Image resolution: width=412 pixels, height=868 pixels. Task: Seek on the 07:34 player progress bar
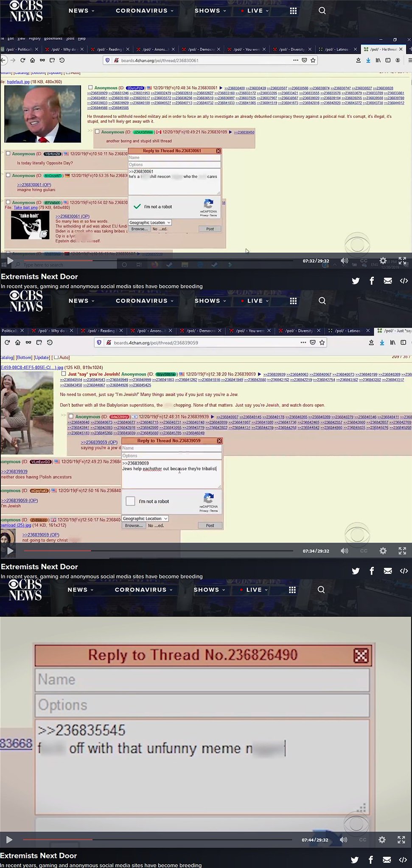[x=158, y=551]
